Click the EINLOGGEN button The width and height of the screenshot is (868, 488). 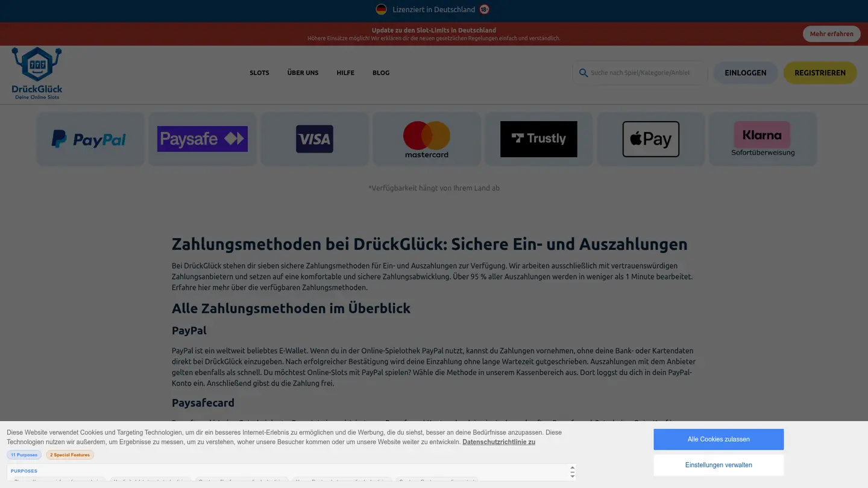click(x=746, y=73)
